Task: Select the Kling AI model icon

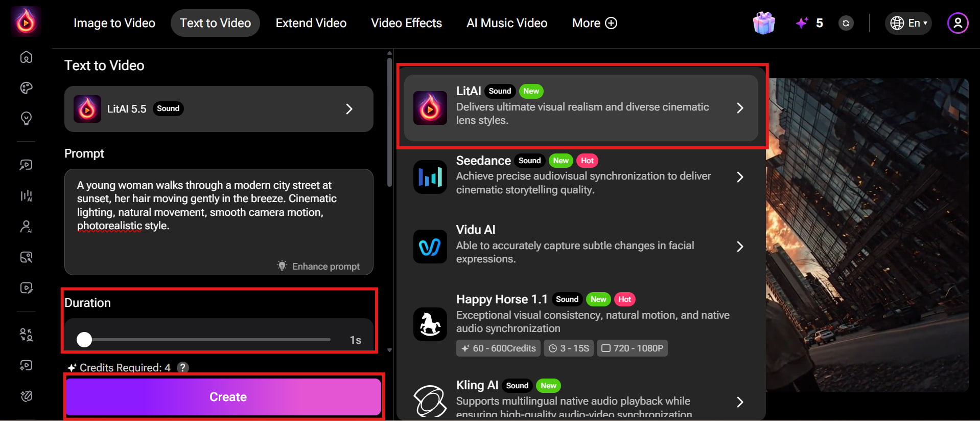Action: tap(430, 401)
